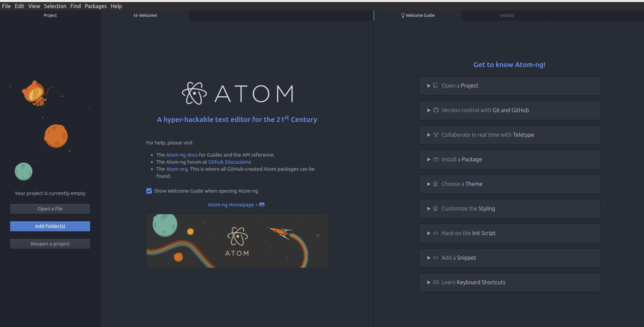
Task: Open the Atom org link
Action: coord(177,169)
